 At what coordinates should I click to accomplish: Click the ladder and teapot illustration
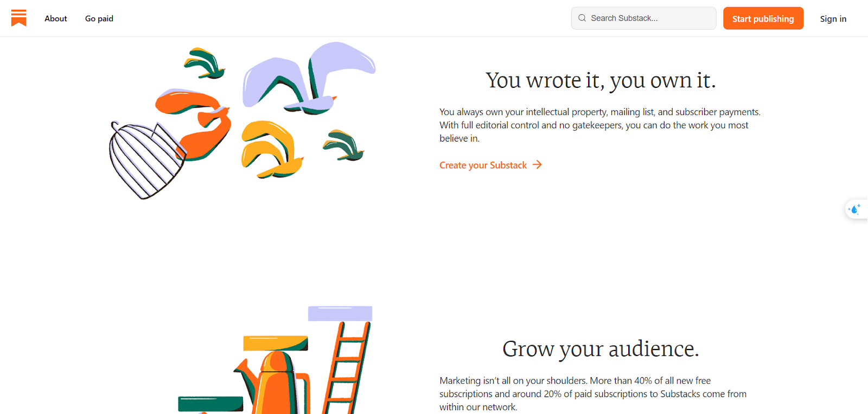pyautogui.click(x=275, y=360)
